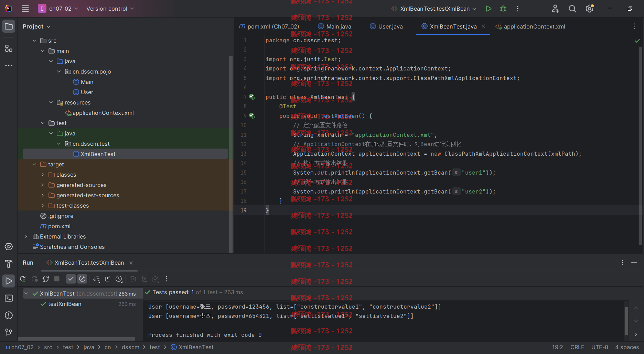
Task: Click the 19:2 caret position indicator
Action: (x=557, y=347)
